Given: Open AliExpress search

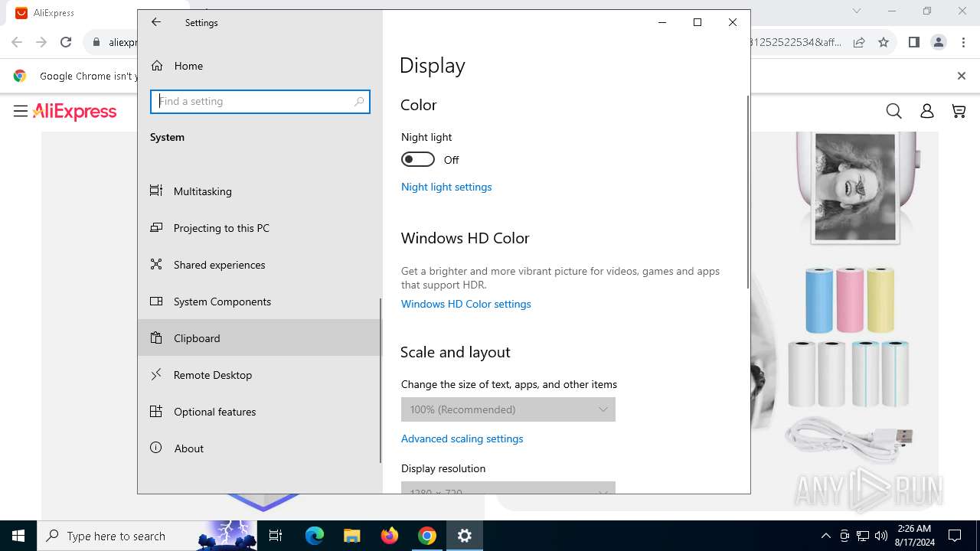Looking at the screenshot, I should pos(893,112).
